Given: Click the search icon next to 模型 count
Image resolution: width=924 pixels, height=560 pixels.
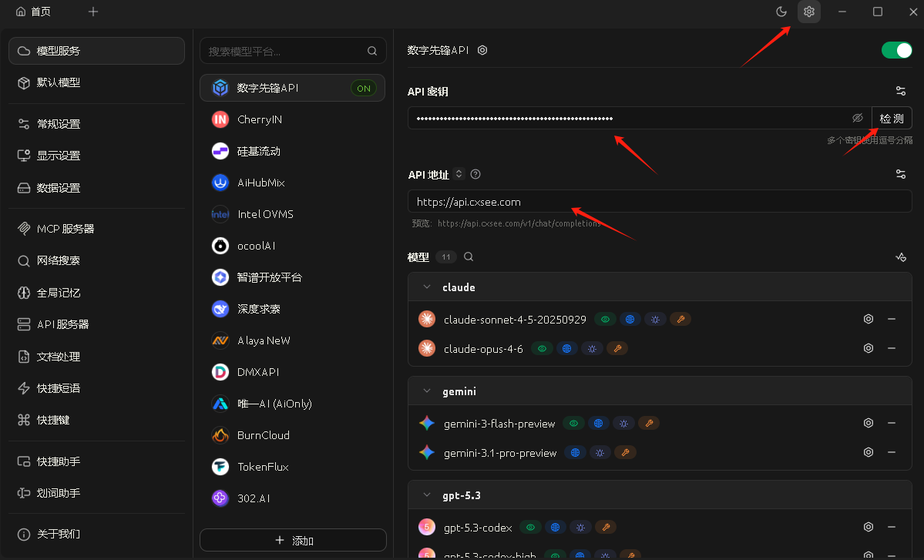Looking at the screenshot, I should click(x=469, y=257).
